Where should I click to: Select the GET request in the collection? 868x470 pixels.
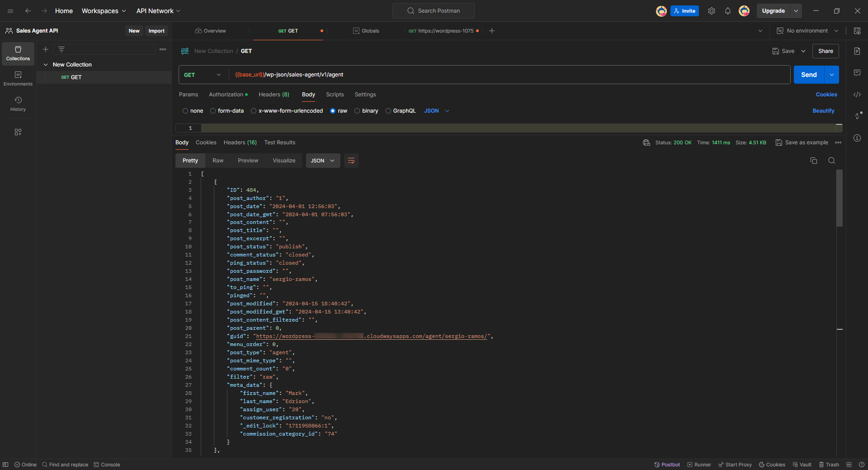click(104, 77)
